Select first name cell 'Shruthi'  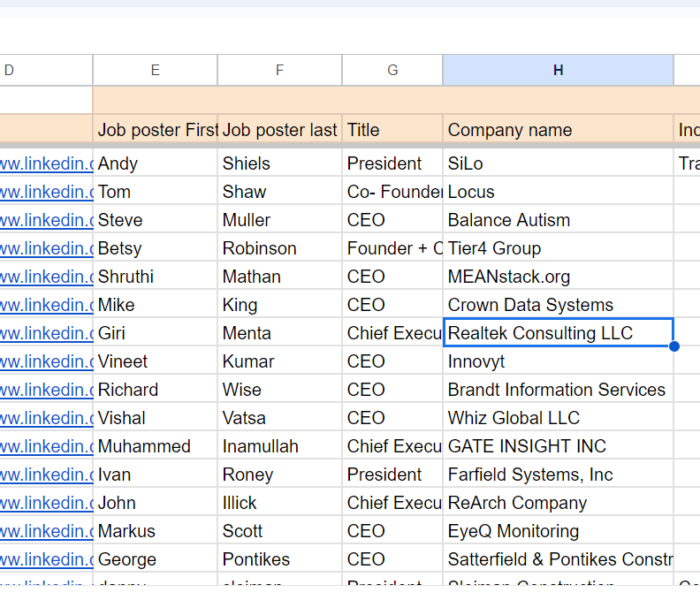click(155, 276)
